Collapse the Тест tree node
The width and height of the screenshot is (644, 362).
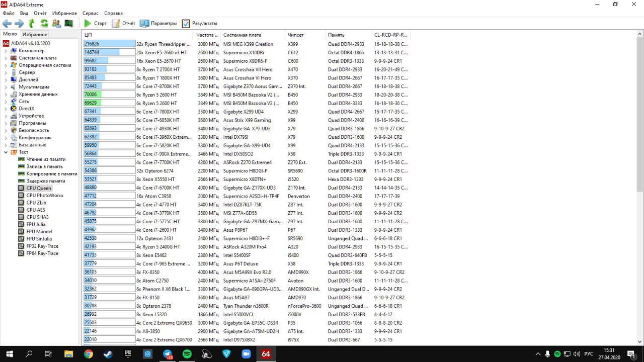coord(6,152)
